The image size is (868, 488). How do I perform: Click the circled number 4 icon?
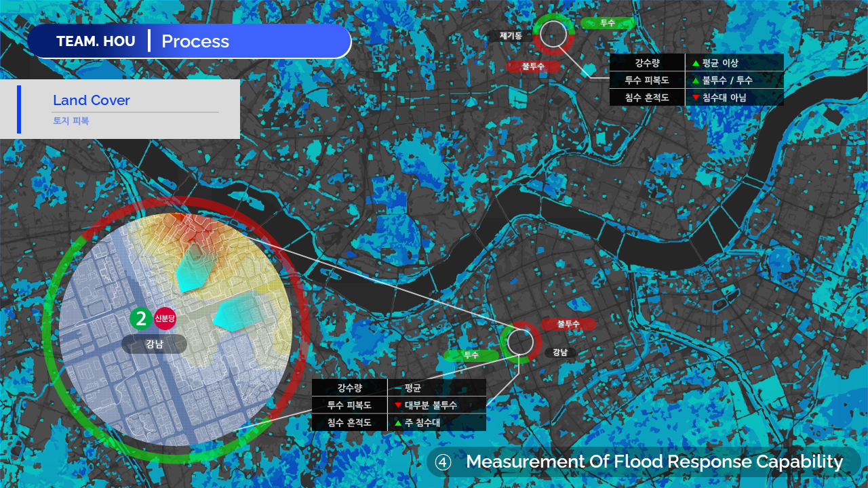(443, 462)
